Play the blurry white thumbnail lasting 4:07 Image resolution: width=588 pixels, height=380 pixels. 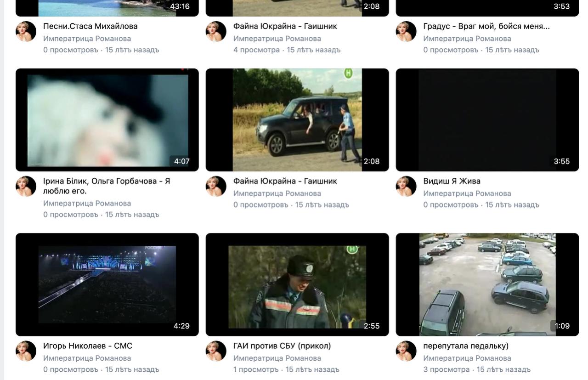point(107,120)
